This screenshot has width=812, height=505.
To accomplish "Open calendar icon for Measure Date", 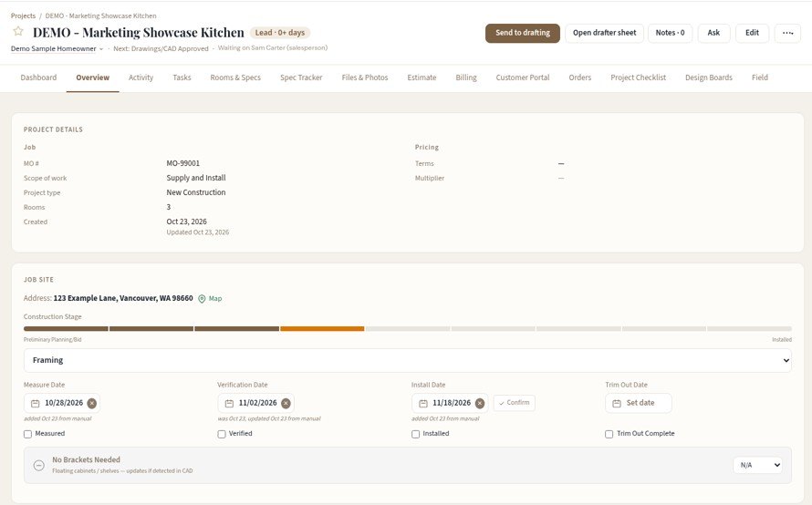I will [36, 403].
